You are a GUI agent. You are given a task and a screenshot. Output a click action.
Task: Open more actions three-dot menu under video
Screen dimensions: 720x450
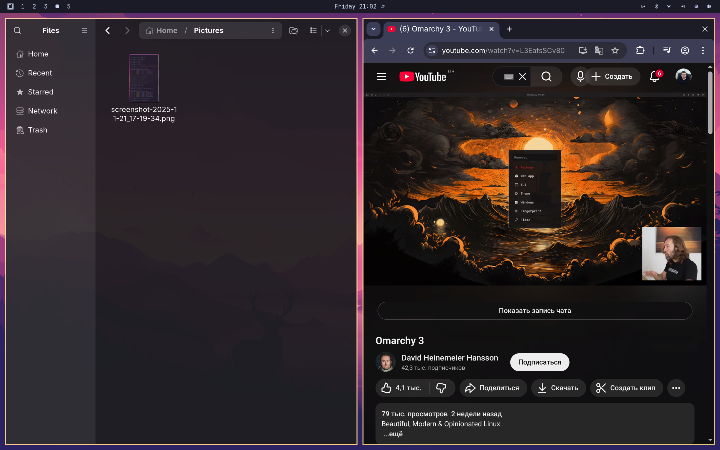tap(676, 388)
